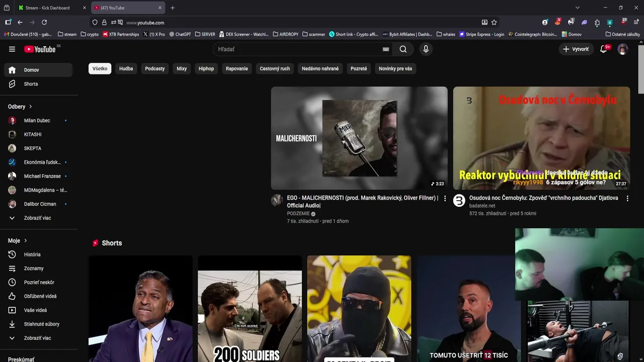
Task: Open more options for EGO MALICHERNOSTI video
Action: [445, 199]
